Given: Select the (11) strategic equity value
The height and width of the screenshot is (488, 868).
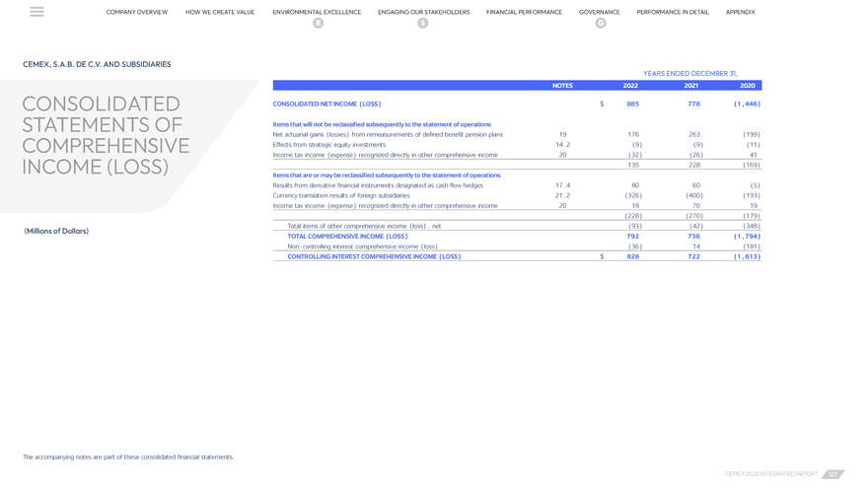Looking at the screenshot, I should [753, 144].
